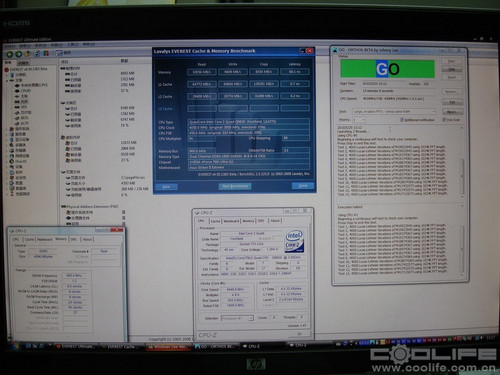
Task: Click Close button in EVEREST benchmark window
Action: [303, 186]
